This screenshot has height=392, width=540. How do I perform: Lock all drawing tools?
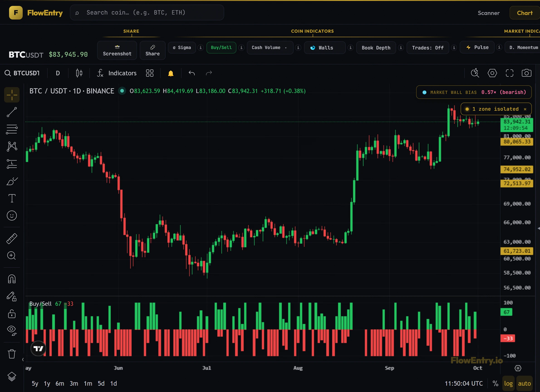[12, 314]
